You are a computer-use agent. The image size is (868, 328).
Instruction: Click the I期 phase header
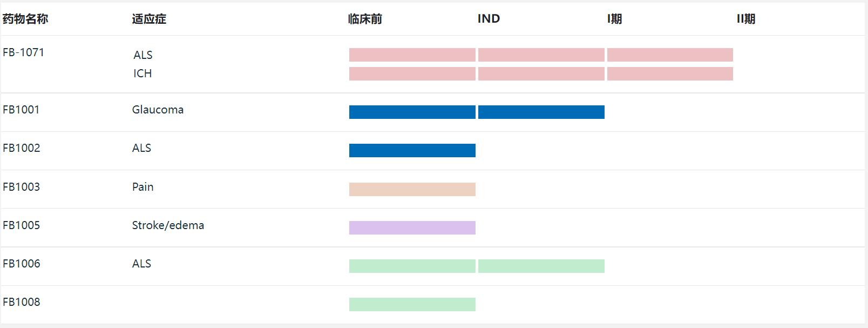pyautogui.click(x=614, y=19)
